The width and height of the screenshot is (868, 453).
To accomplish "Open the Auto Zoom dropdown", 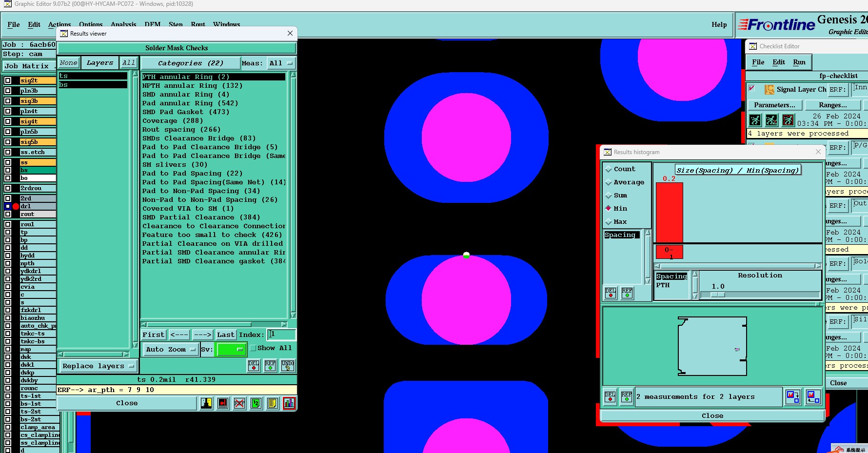I will coord(171,350).
